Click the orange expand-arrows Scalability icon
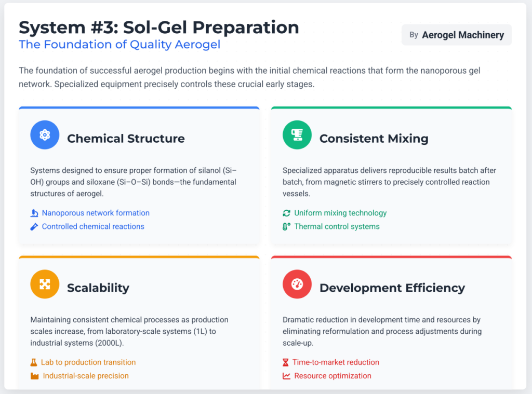Viewport: 532px width, 394px height. (45, 284)
